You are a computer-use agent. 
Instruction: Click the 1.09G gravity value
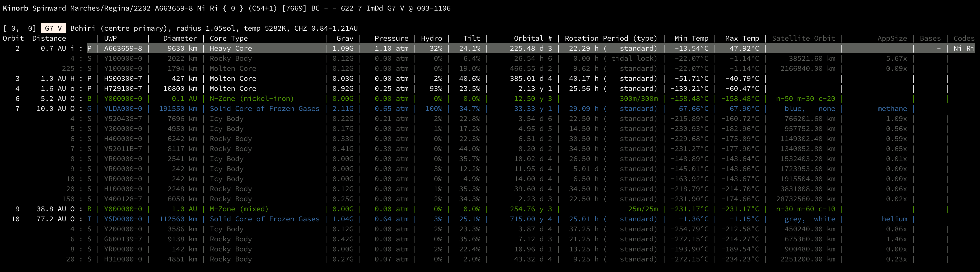pos(343,48)
